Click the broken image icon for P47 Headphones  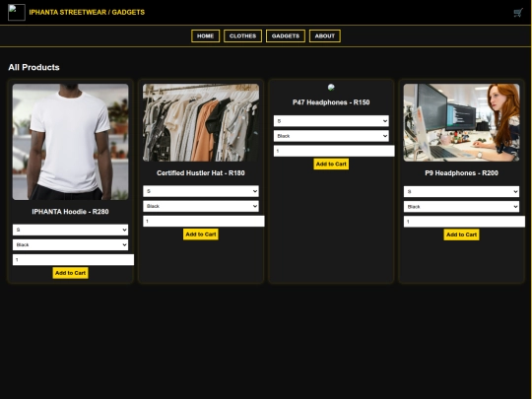pos(331,88)
